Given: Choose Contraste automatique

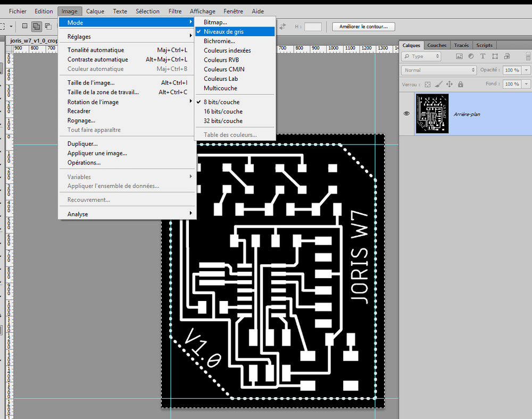Looking at the screenshot, I should click(127, 60).
